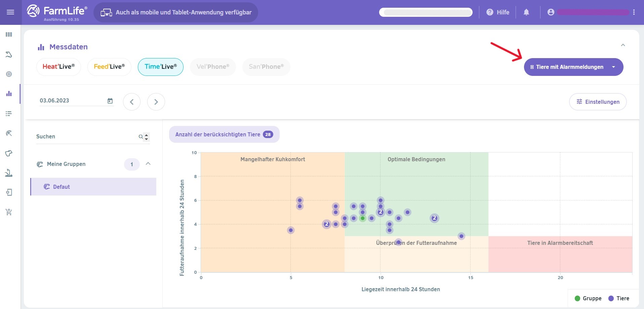The image size is (644, 309).
Task: Go to the next day arrow
Action: click(x=156, y=102)
